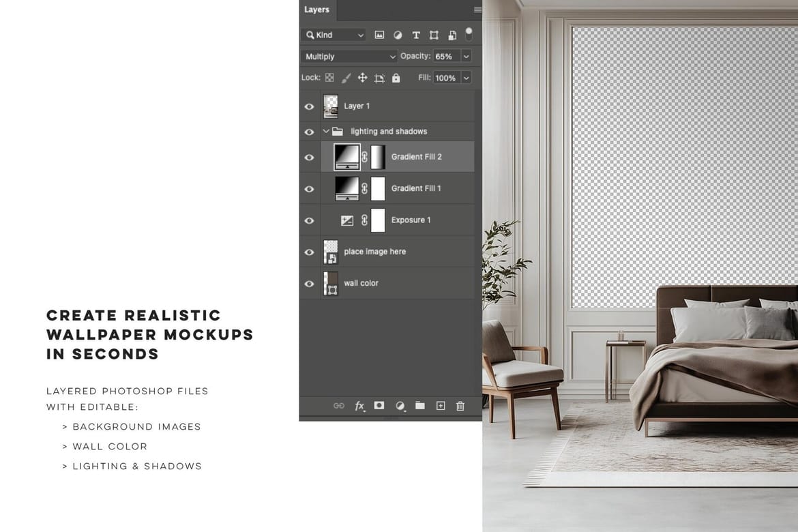This screenshot has height=532, width=798.
Task: Select the lighting and shadows group name
Action: click(x=389, y=132)
